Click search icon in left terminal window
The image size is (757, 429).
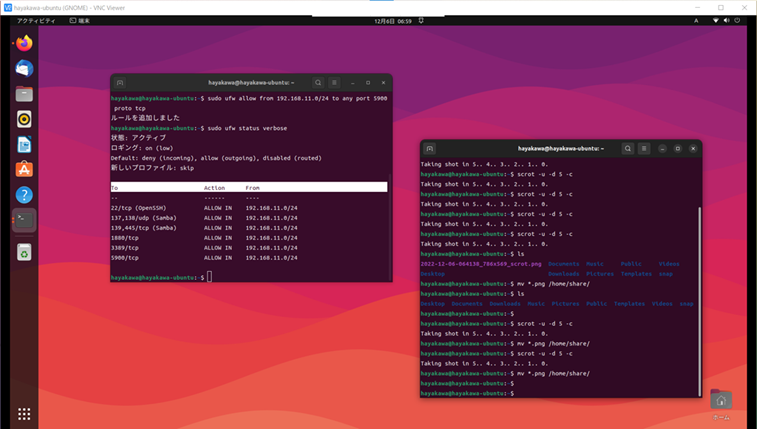click(x=318, y=83)
